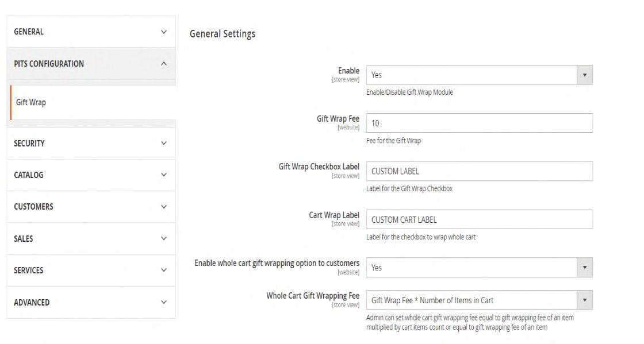This screenshot has height=344, width=644.
Task: Click the CUSTOMERS configuration tab label
Action: (x=33, y=207)
